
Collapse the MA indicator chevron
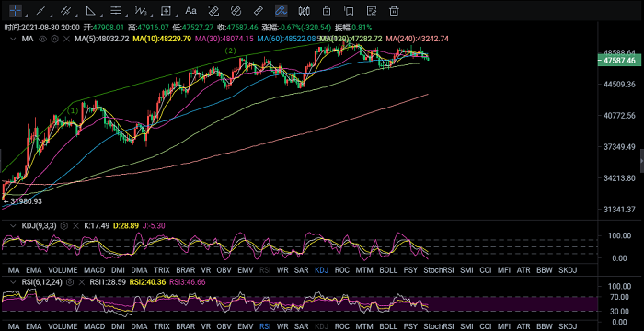(x=13, y=39)
